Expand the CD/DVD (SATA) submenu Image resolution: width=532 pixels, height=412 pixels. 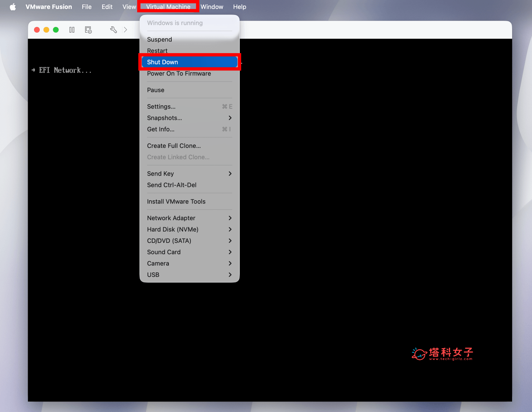tap(189, 240)
